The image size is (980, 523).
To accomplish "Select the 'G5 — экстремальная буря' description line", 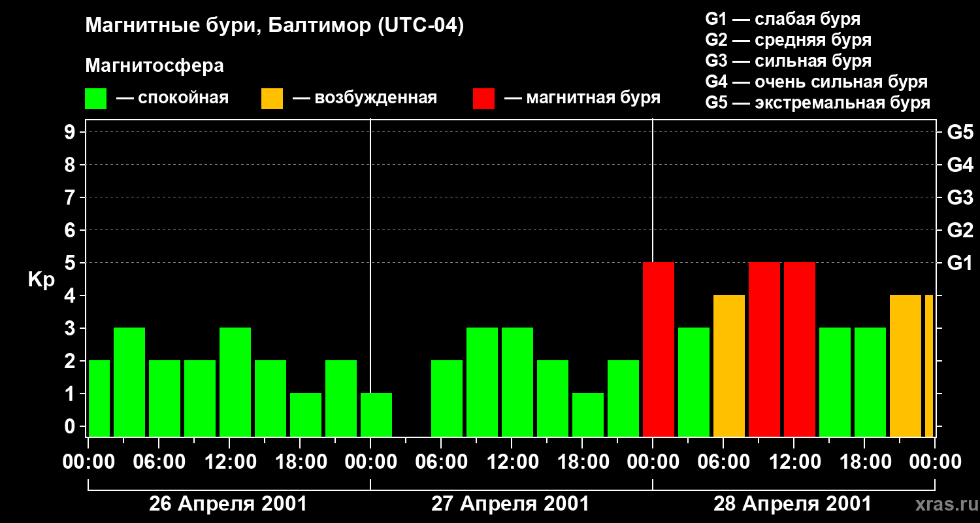I will coord(818,103).
